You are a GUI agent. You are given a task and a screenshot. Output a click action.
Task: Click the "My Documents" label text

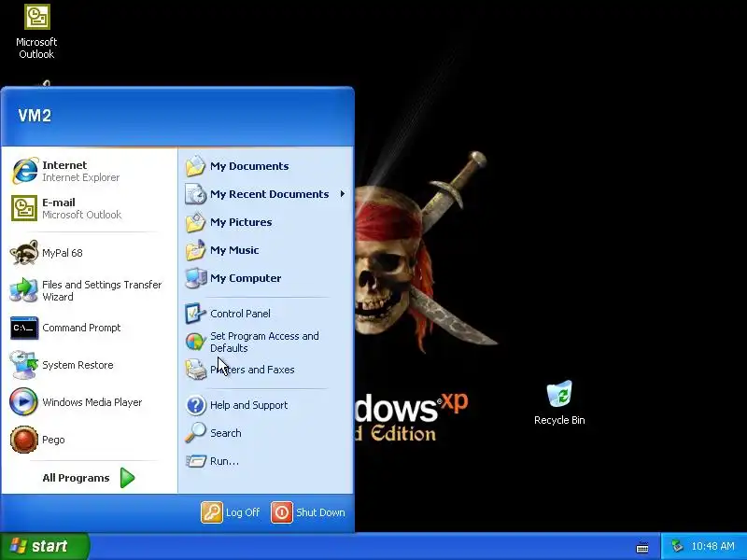249,166
